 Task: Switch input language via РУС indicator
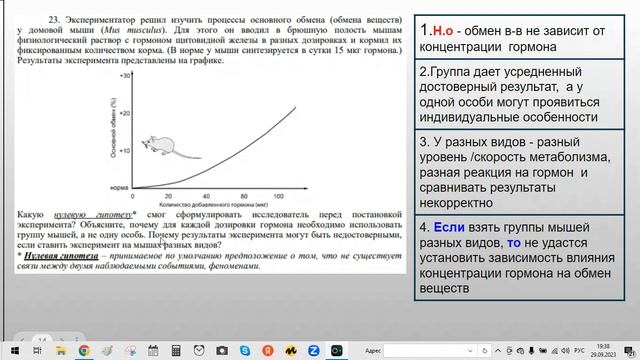click(579, 351)
